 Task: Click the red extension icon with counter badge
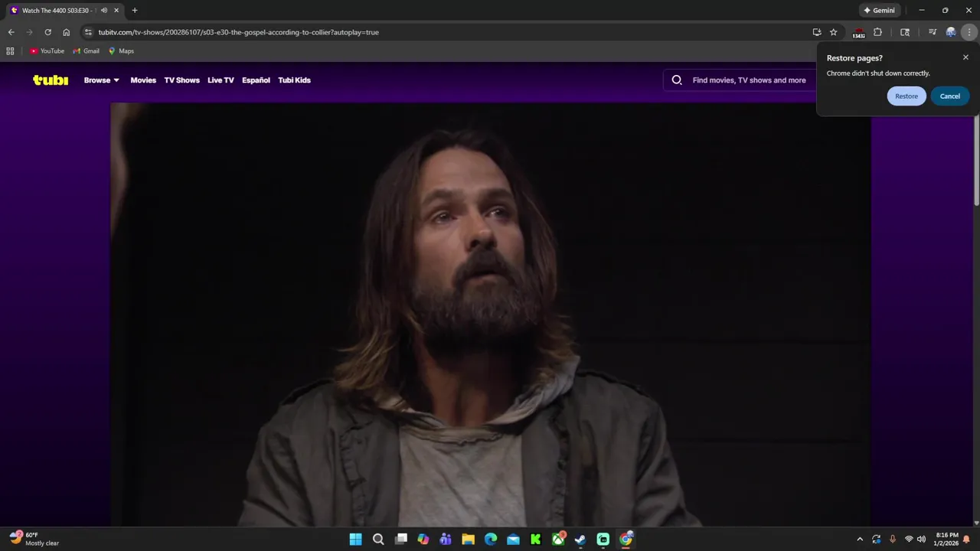pos(858,32)
